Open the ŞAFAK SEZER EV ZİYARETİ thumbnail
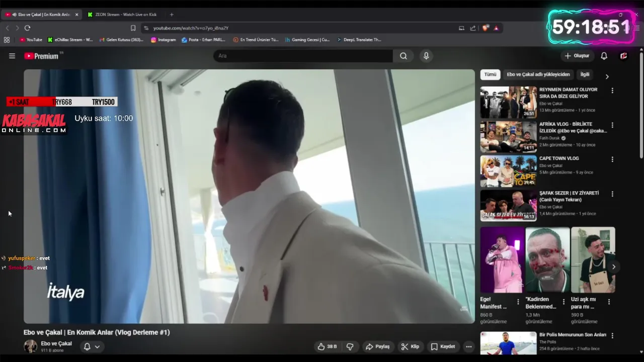 point(508,206)
